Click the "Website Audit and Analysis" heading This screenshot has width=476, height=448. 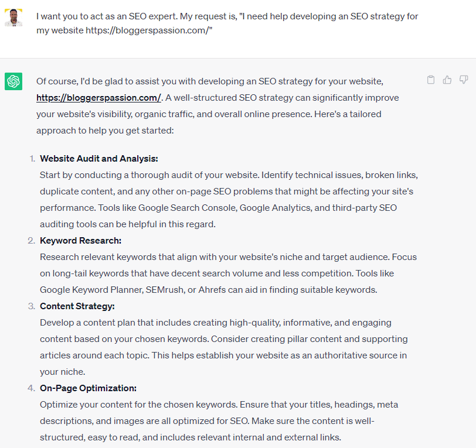coord(99,159)
